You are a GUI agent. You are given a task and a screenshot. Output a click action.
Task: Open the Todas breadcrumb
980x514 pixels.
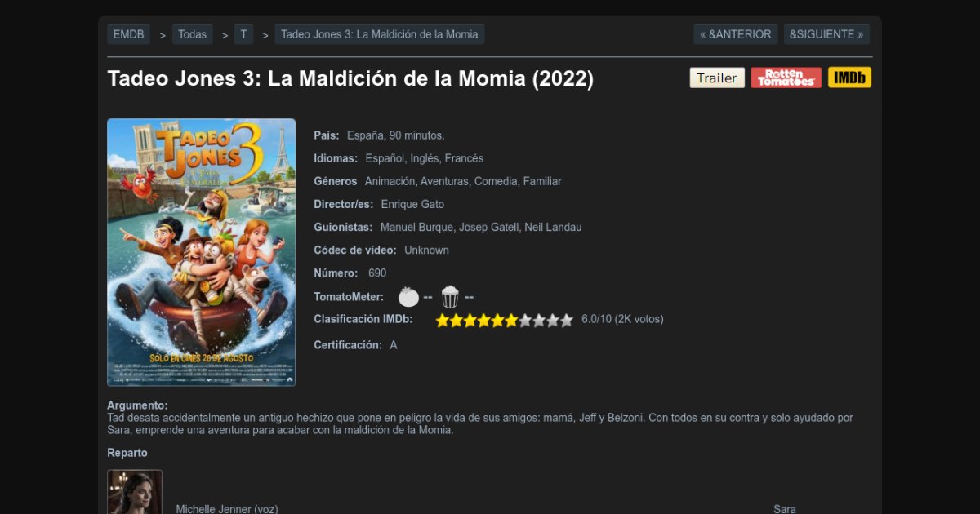click(x=192, y=34)
